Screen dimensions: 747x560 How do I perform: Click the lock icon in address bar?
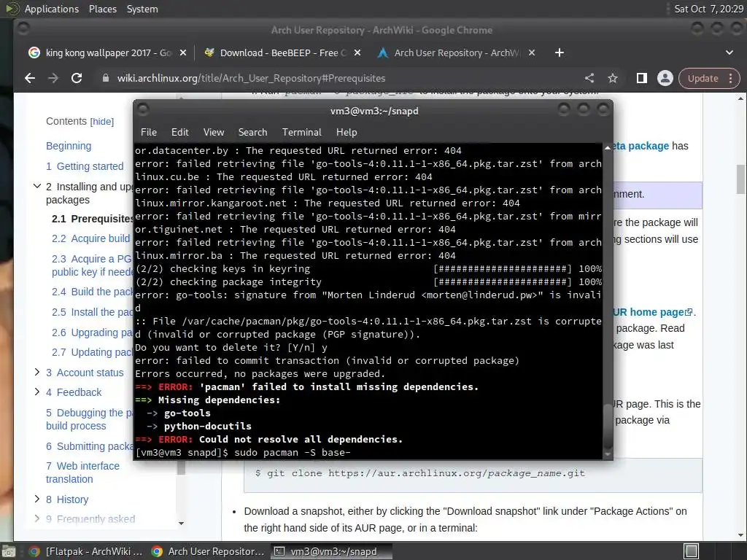tap(106, 78)
